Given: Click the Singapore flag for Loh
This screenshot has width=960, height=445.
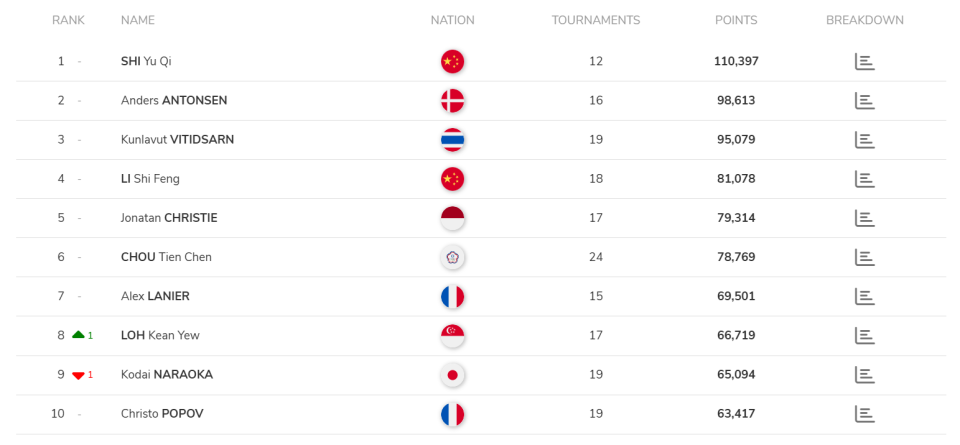Looking at the screenshot, I should coord(452,335).
